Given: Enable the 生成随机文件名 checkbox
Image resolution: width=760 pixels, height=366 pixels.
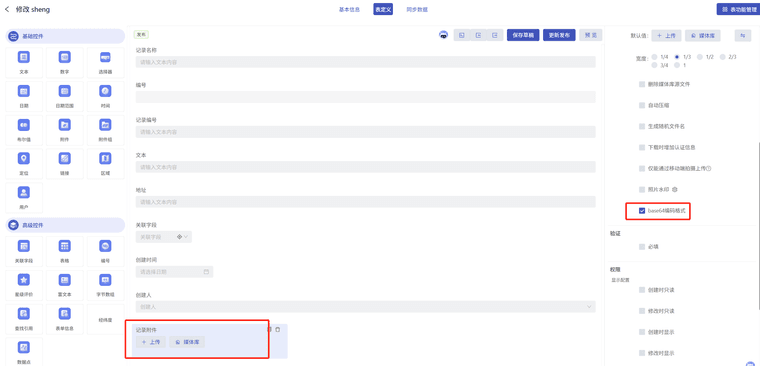Looking at the screenshot, I should (x=642, y=127).
